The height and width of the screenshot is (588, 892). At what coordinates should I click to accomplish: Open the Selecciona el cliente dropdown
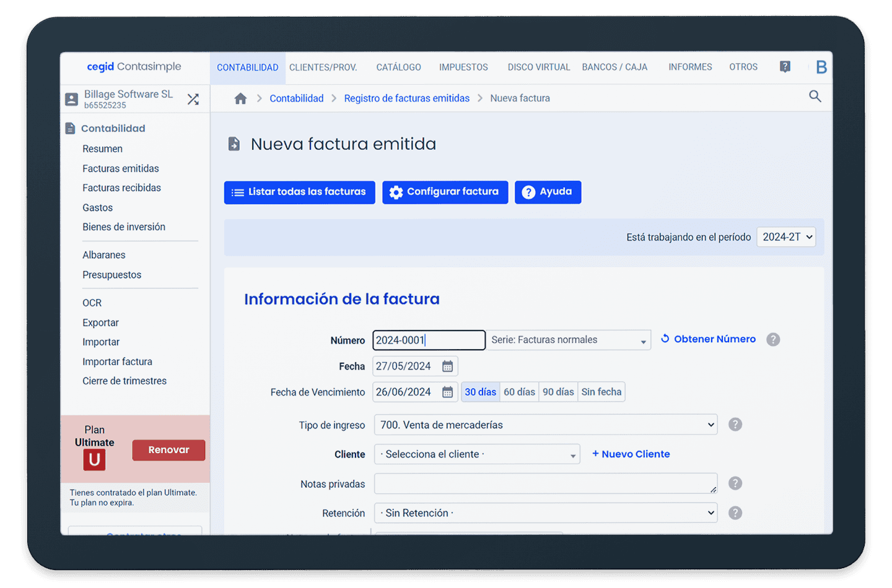coord(477,454)
